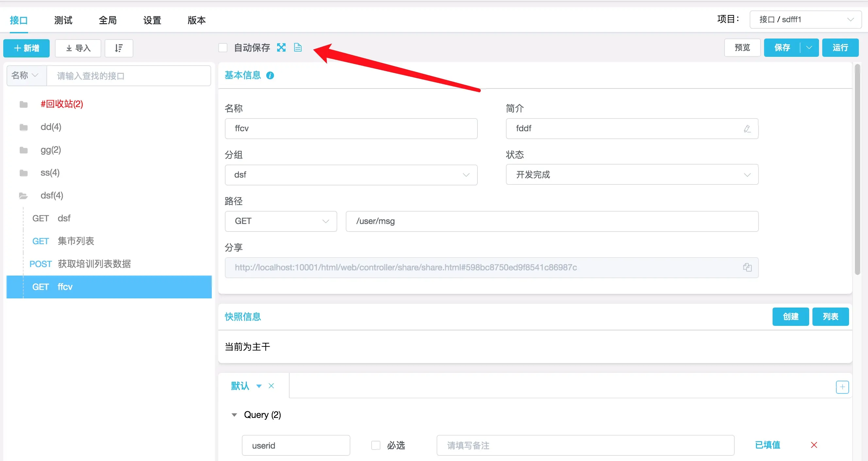Delete the userid parameter with red X
This screenshot has width=868, height=461.
click(814, 445)
